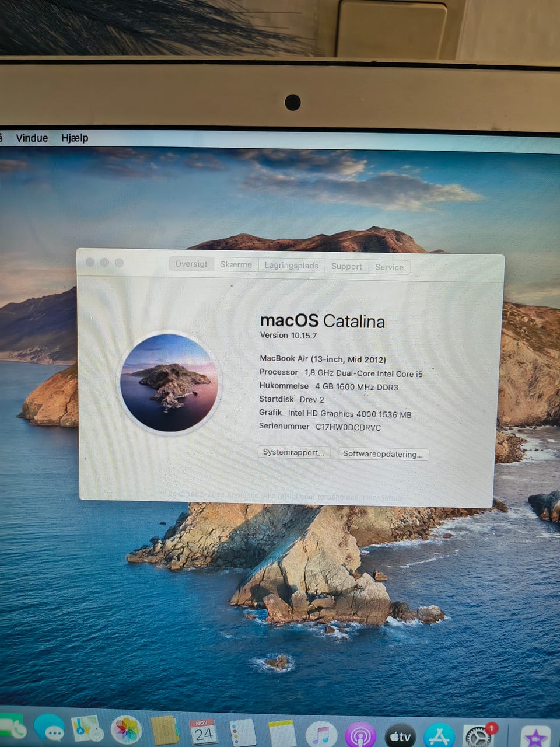The height and width of the screenshot is (747, 560).
Task: Open the Photos app in the Dock
Action: pos(127,730)
